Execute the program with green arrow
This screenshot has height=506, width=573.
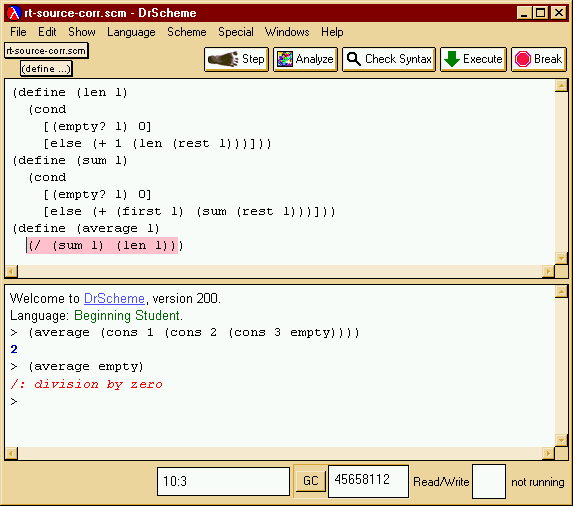click(473, 59)
